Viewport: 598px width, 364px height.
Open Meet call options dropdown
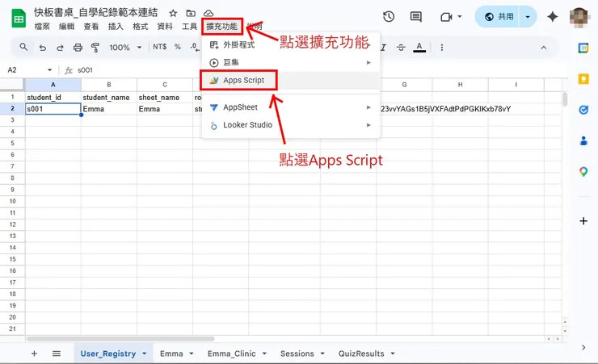coord(460,17)
